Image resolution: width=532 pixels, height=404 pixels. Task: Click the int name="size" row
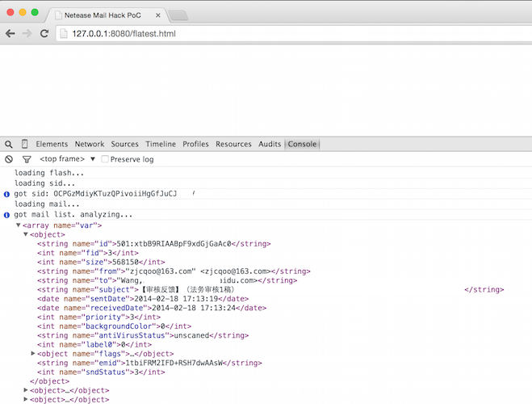tap(101, 262)
